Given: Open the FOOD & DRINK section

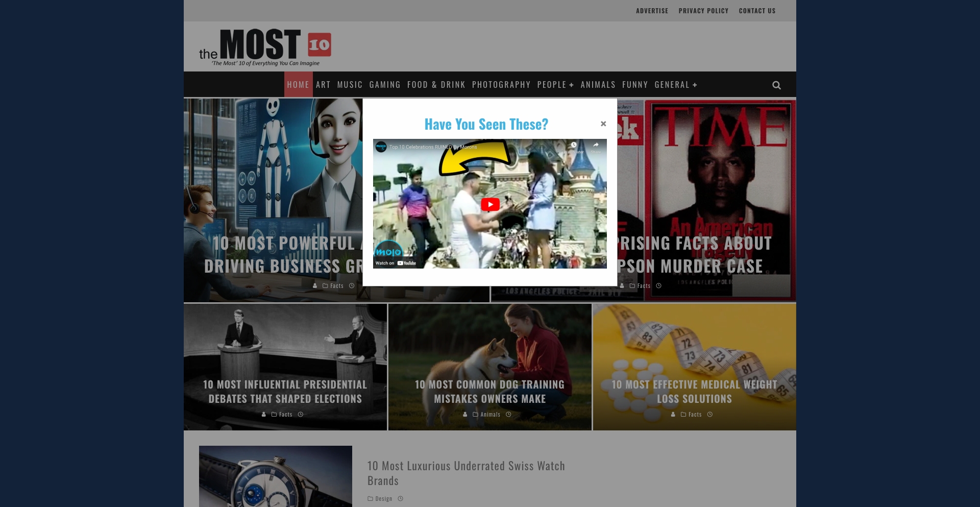Looking at the screenshot, I should click(x=436, y=85).
